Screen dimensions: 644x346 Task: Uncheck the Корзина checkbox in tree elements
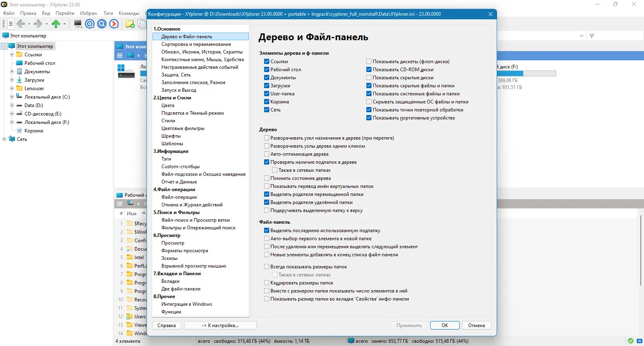click(x=266, y=102)
